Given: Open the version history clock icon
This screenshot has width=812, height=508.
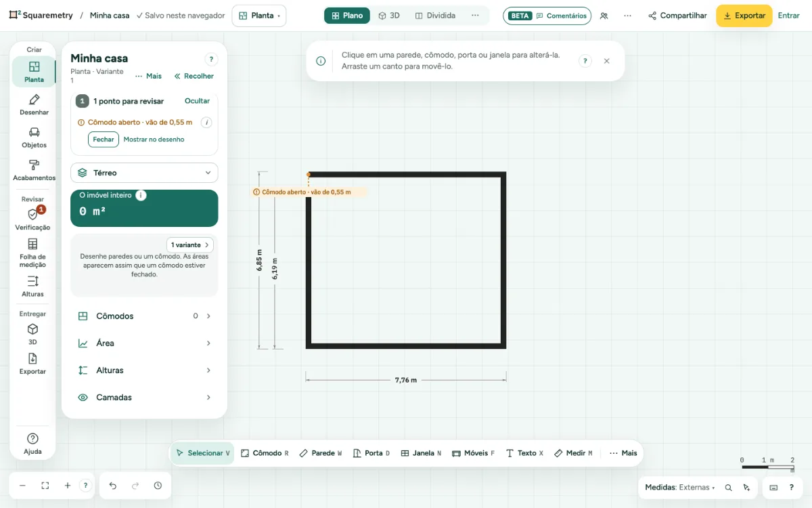Looking at the screenshot, I should 158,486.
